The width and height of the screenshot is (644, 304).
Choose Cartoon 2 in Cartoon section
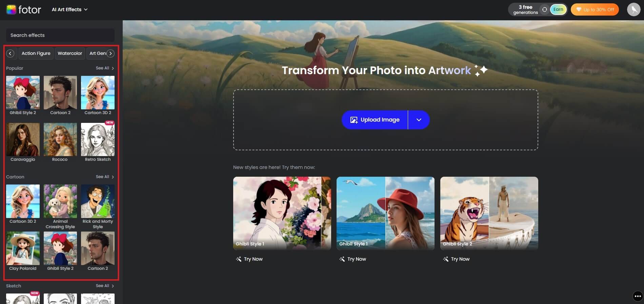click(98, 251)
